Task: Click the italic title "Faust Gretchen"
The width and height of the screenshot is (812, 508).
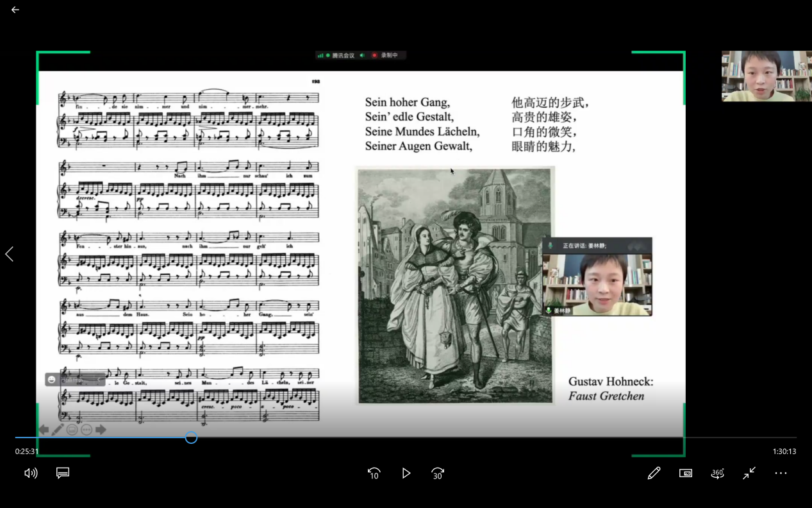Action: coord(606,396)
